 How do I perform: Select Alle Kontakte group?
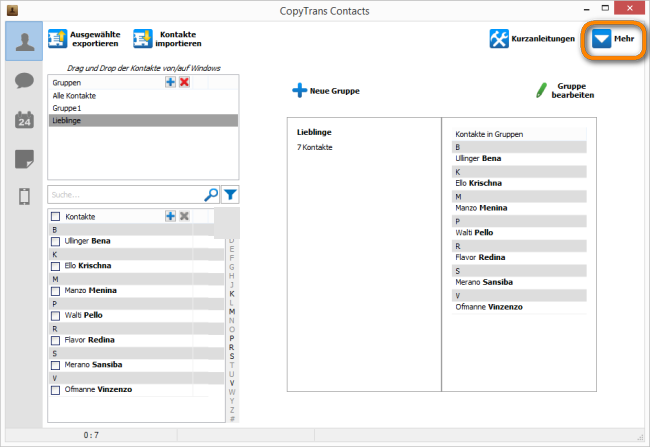[x=143, y=96]
